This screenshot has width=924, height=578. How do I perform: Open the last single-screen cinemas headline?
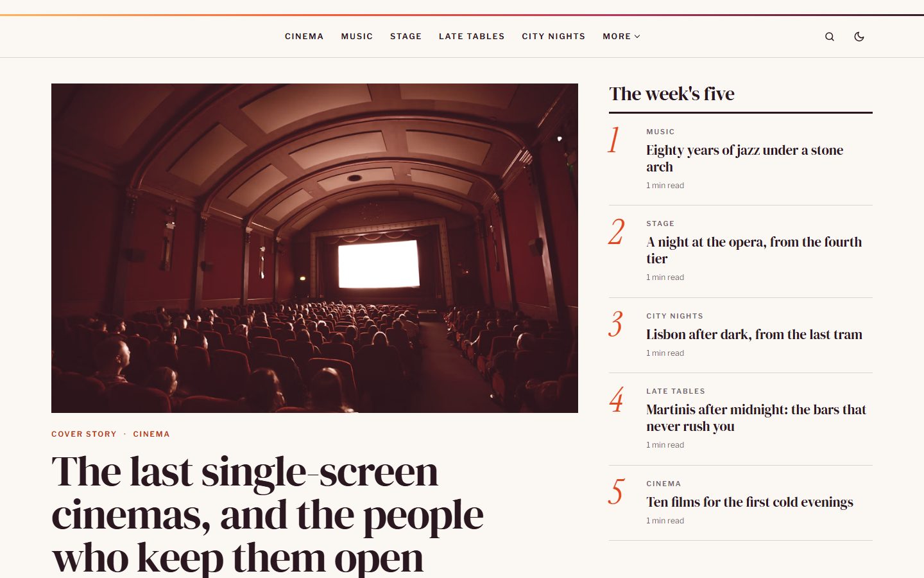click(x=268, y=514)
